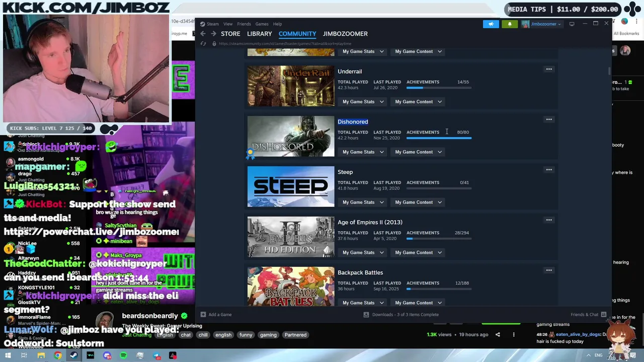
Task: Click the 'funny' stream tag
Action: (x=246, y=335)
